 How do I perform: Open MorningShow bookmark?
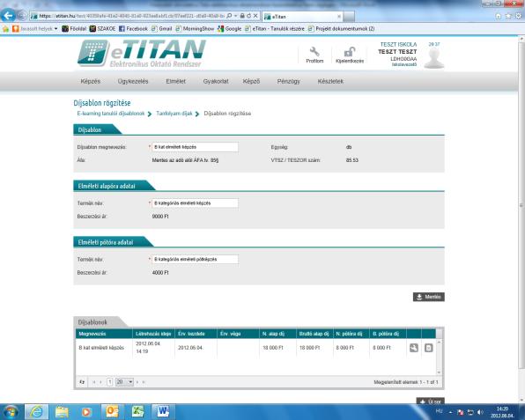click(195, 29)
